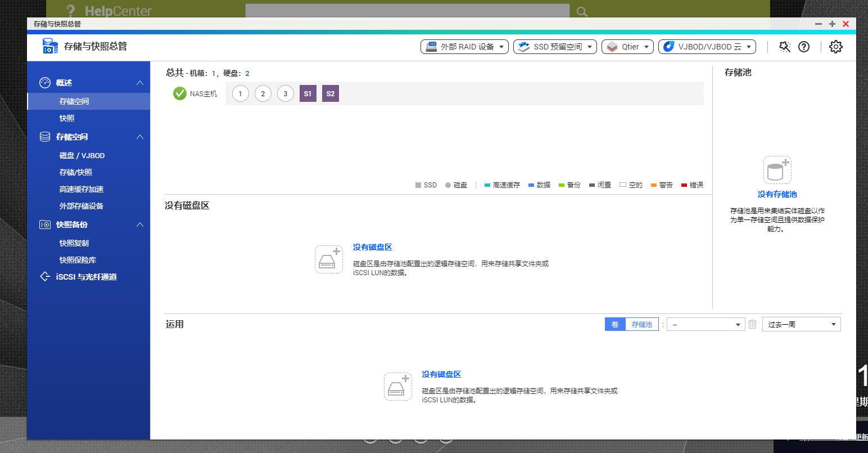Screen dimensions: 868x453
Task: Click the help question mark icon
Action: tap(804, 47)
